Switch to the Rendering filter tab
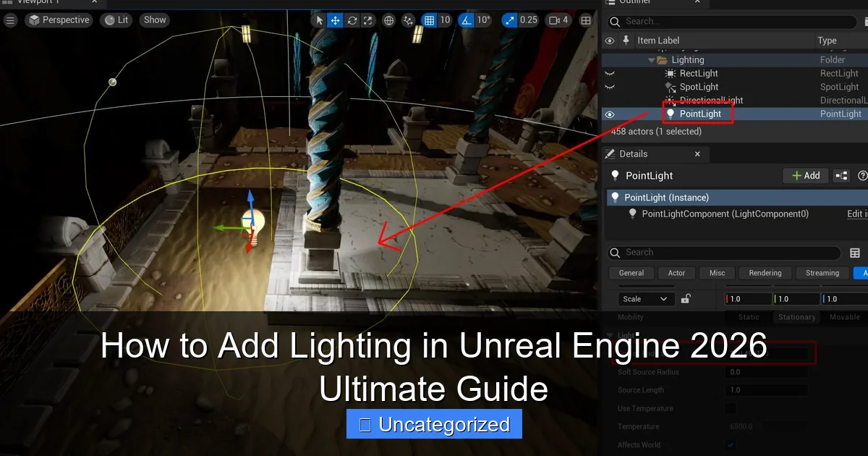This screenshot has height=456, width=868. click(765, 273)
